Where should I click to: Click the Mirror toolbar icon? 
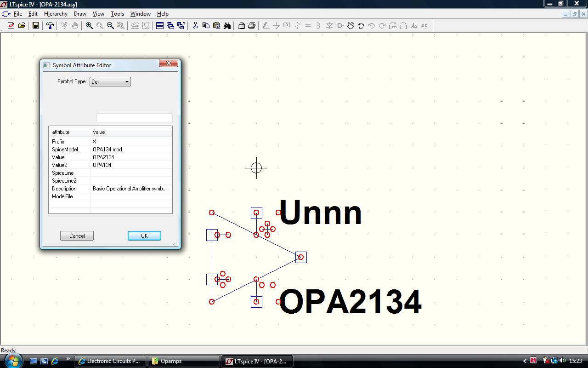point(403,26)
